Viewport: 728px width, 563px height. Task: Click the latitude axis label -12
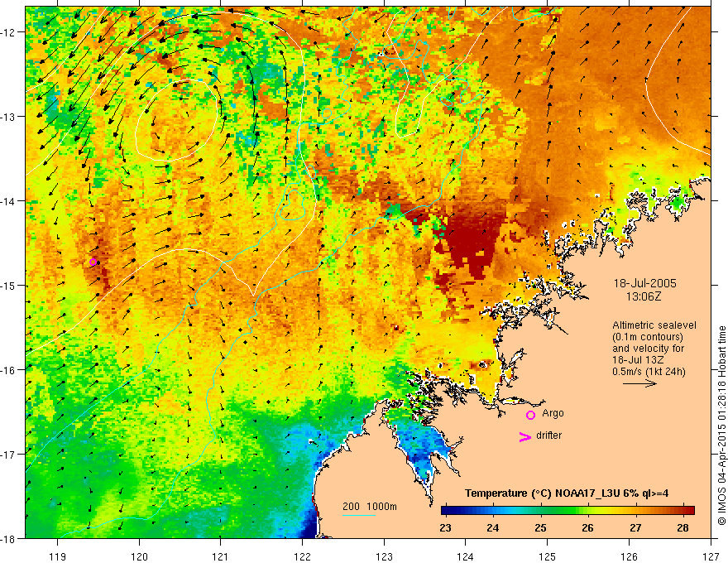8,32
